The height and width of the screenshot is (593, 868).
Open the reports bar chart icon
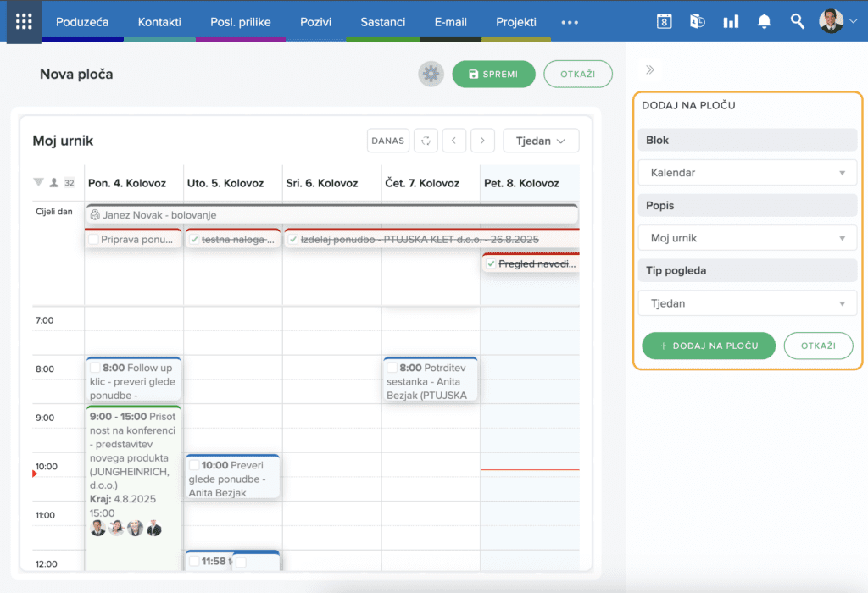pos(731,22)
